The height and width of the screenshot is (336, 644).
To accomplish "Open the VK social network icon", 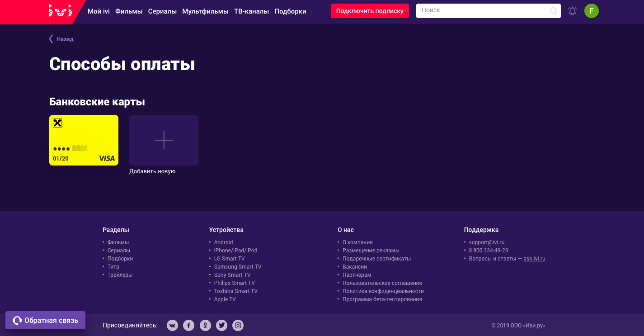I will click(x=172, y=325).
